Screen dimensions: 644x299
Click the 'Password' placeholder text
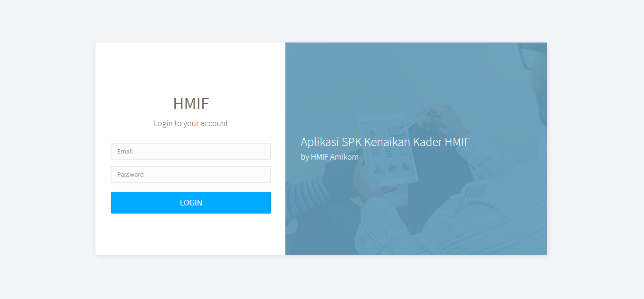pos(130,174)
